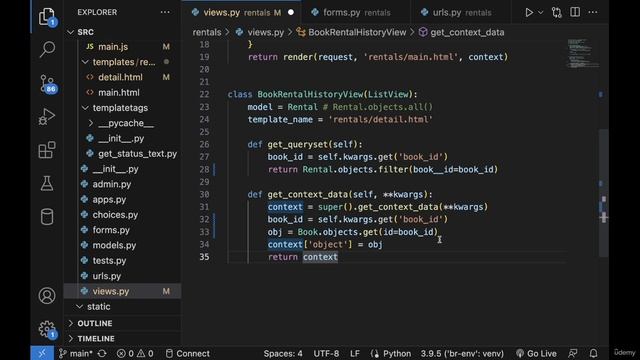Switch to urls.py tab
The width and height of the screenshot is (640, 360).
pos(462,13)
